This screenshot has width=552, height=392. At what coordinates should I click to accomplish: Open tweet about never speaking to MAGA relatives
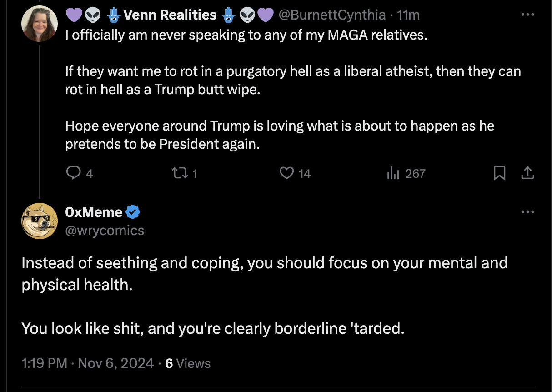click(246, 35)
